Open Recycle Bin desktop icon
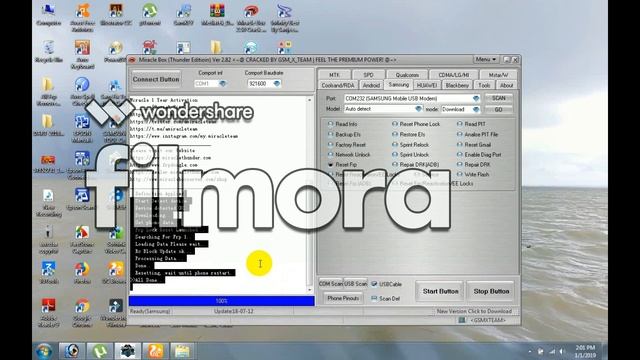This screenshot has width=640, height=360. (49, 51)
